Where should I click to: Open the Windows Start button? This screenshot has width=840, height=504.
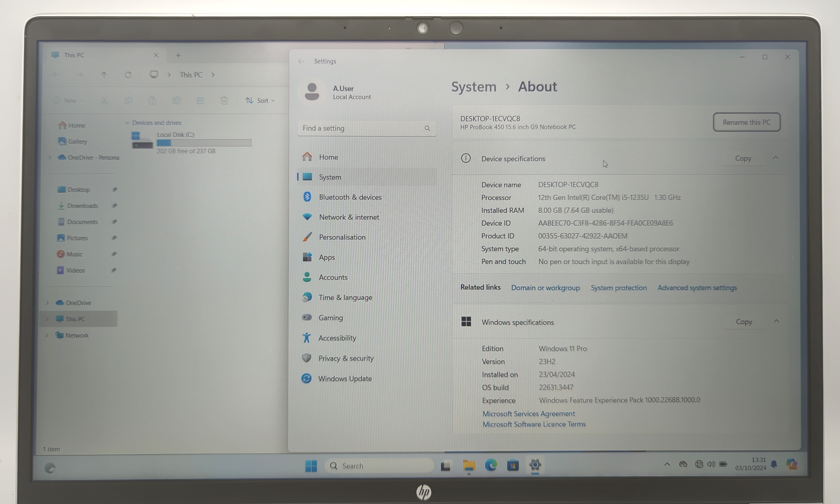tap(311, 466)
